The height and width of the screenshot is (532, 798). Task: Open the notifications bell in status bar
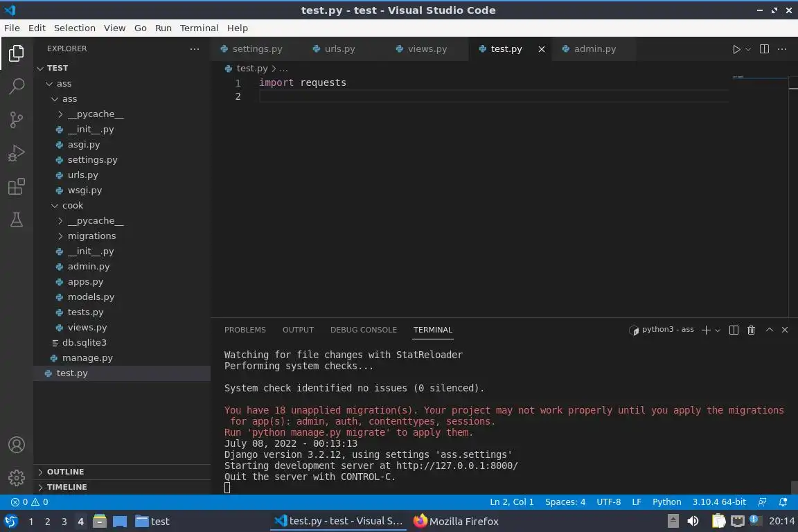point(783,502)
